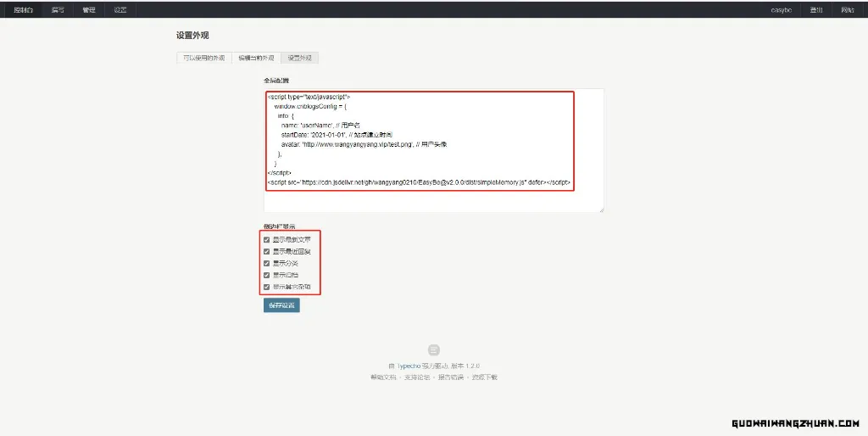868x436 pixels.
Task: Switch to 可以使用的外观 tab
Action: (x=204, y=59)
